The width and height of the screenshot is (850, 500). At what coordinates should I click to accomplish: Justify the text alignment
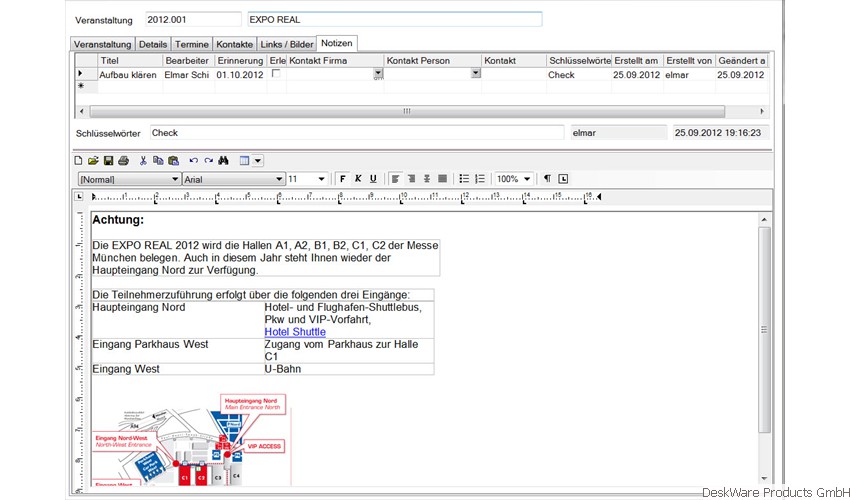[442, 179]
